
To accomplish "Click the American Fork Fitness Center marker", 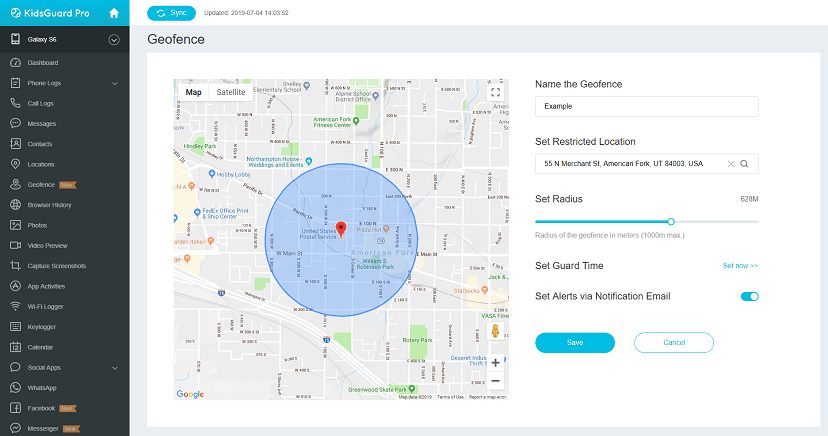I will (356, 121).
